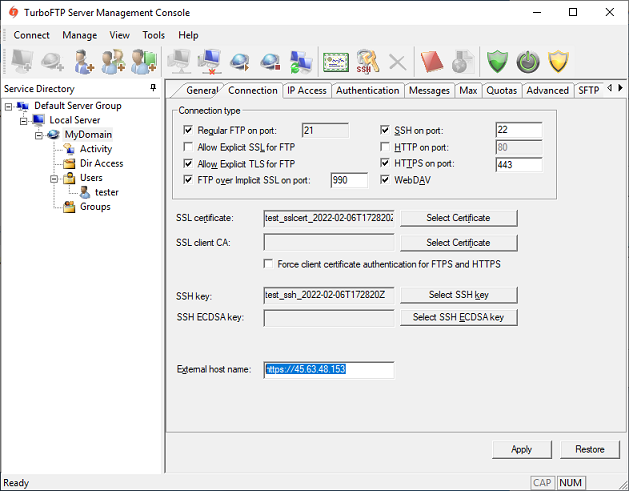Click the Restore button
Image resolution: width=629 pixels, height=491 pixels.
pyautogui.click(x=590, y=449)
